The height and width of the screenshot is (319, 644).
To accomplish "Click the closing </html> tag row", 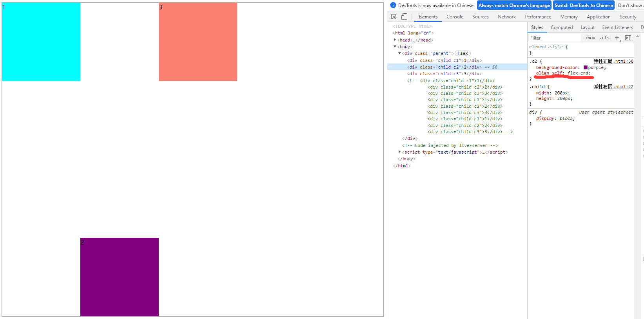I will click(x=402, y=166).
